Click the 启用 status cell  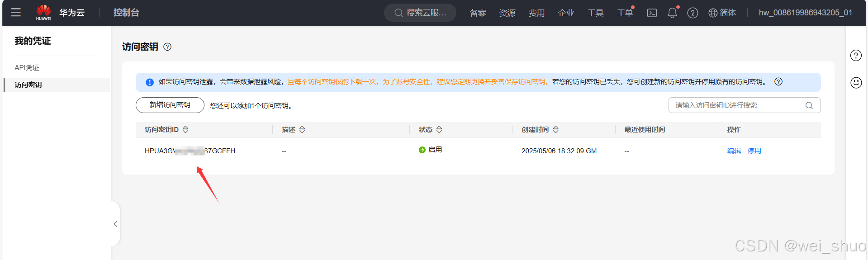pos(430,150)
